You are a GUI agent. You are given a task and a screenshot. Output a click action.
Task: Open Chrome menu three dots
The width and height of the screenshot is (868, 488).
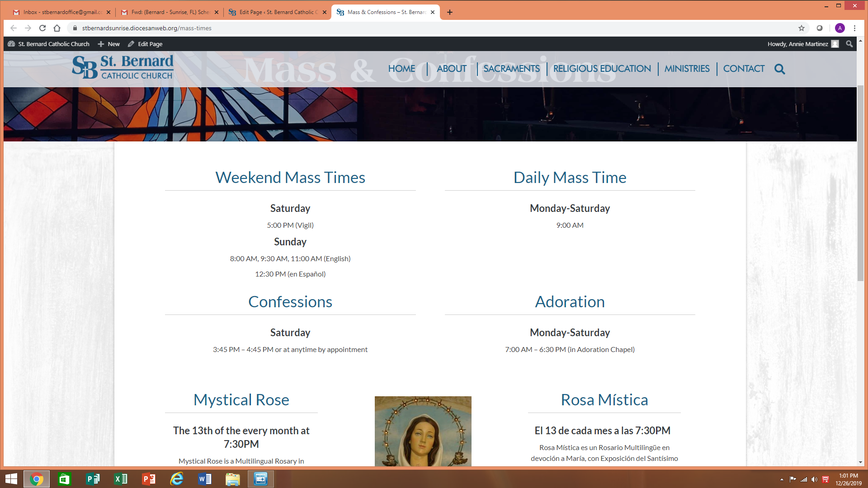click(854, 28)
